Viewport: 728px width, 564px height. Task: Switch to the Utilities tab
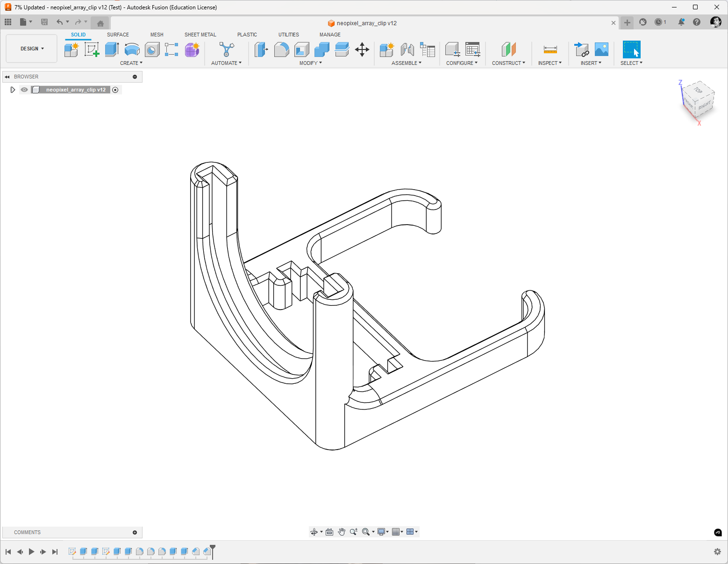pyautogui.click(x=289, y=35)
